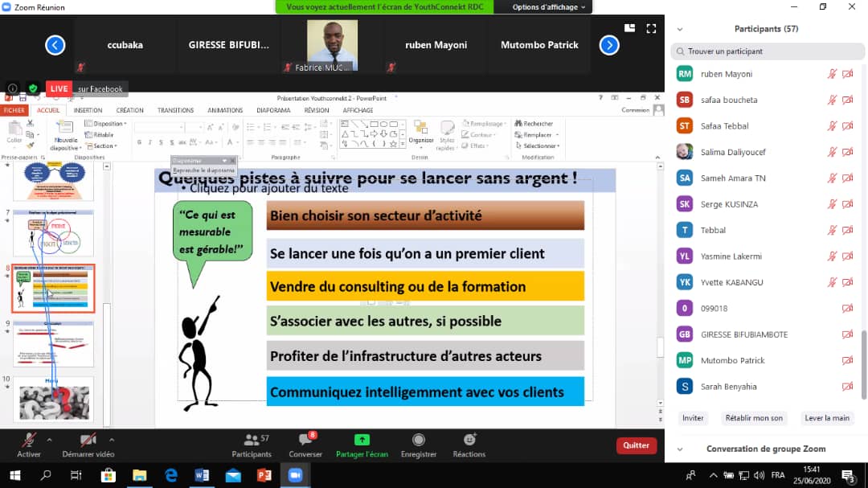Open Réactions emoji menu
868x488 pixels.
(469, 445)
